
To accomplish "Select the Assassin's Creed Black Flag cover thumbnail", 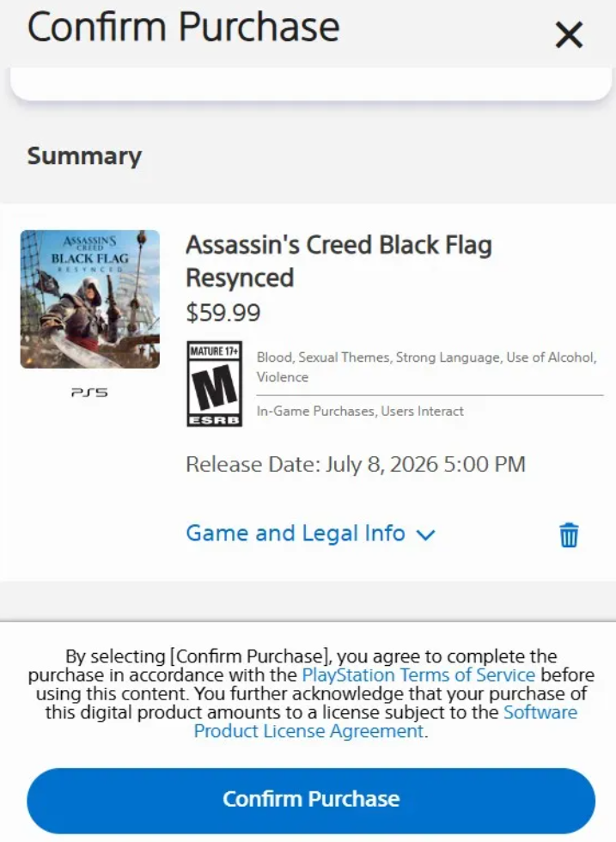I will 89,299.
